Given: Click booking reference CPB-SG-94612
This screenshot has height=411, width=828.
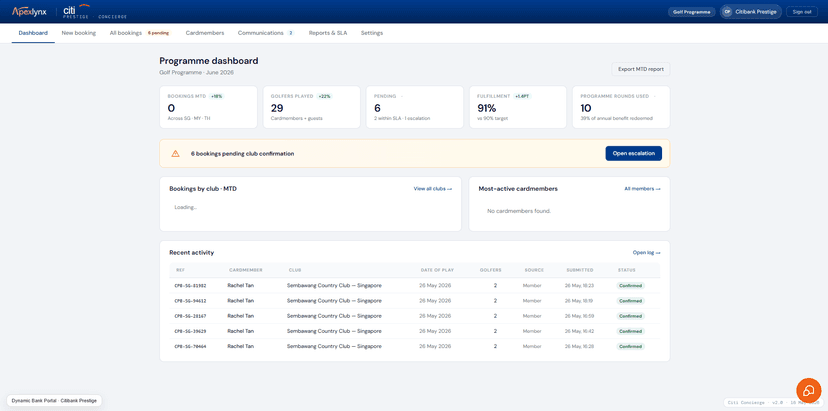Looking at the screenshot, I should pyautogui.click(x=190, y=301).
